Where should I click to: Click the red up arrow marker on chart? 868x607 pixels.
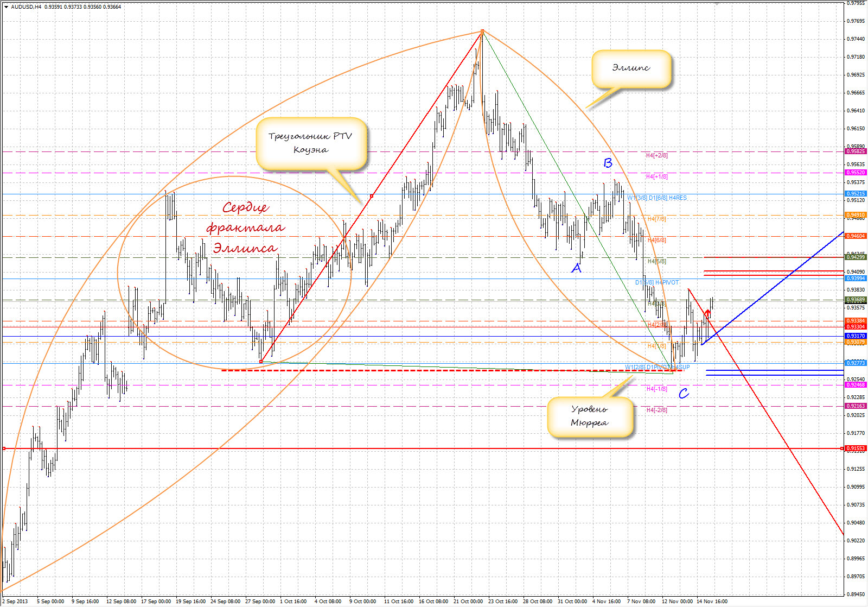click(x=707, y=313)
